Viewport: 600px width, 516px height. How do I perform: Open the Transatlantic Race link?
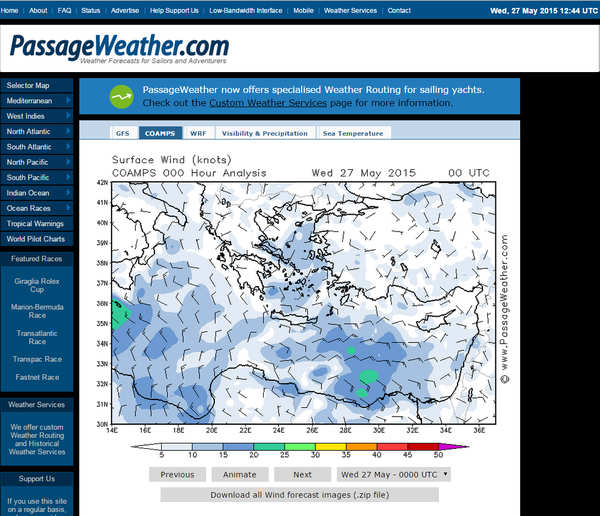(x=37, y=337)
